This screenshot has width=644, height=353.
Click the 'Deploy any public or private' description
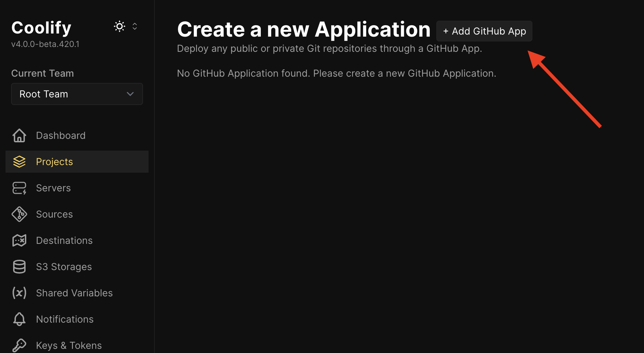click(329, 48)
